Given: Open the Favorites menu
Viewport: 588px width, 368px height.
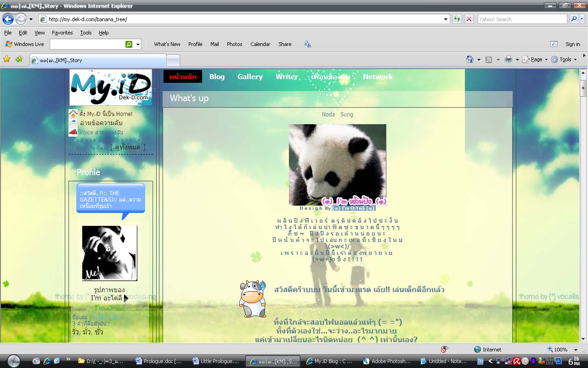Looking at the screenshot, I should click(62, 33).
